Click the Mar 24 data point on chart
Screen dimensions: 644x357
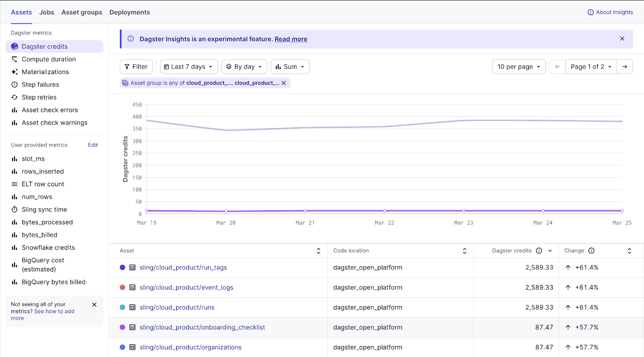coord(543,211)
